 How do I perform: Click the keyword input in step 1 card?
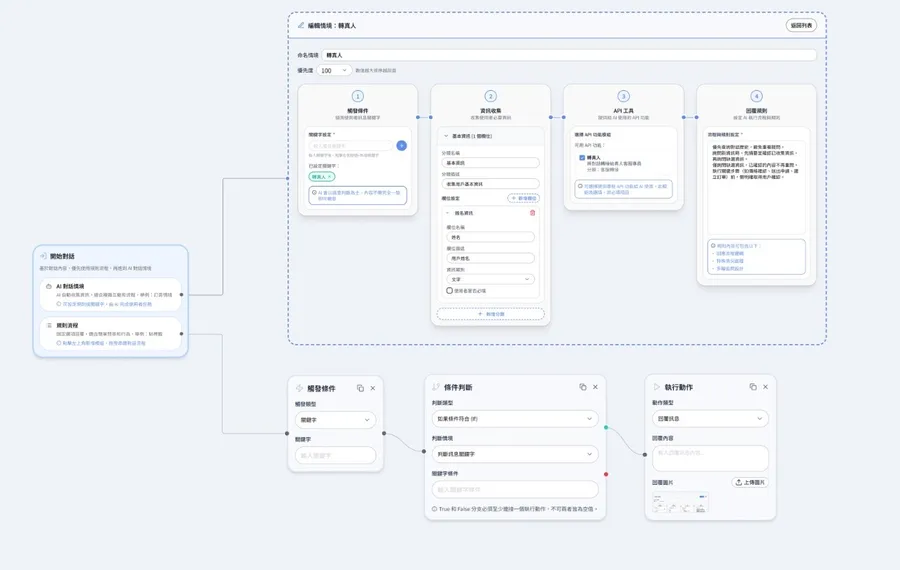click(x=351, y=146)
